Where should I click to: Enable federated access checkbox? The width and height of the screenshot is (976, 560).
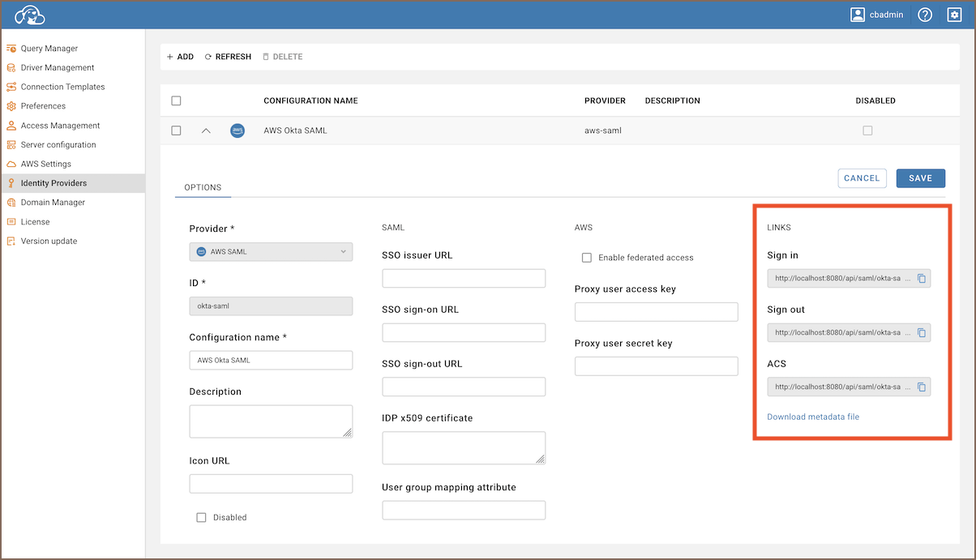coord(587,258)
